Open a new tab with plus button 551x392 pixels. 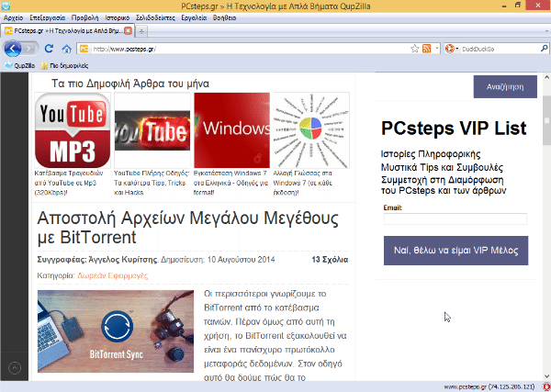(141, 31)
